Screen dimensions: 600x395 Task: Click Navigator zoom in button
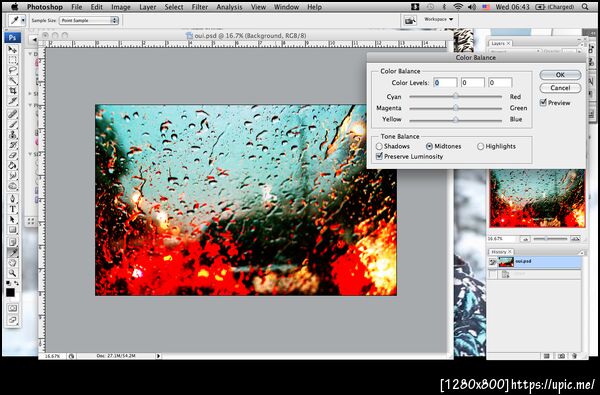pyautogui.click(x=575, y=239)
